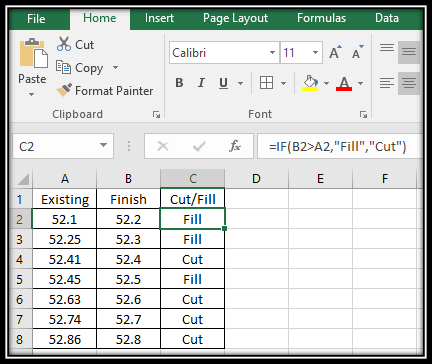Click cell containing 52.7
Viewport: 432px width, 364px height.
point(128,319)
